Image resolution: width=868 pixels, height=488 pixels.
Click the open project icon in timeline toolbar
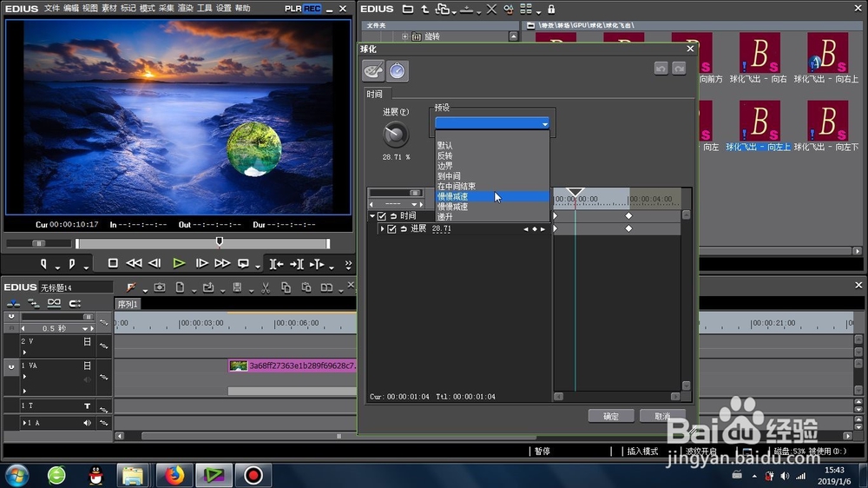pos(208,287)
